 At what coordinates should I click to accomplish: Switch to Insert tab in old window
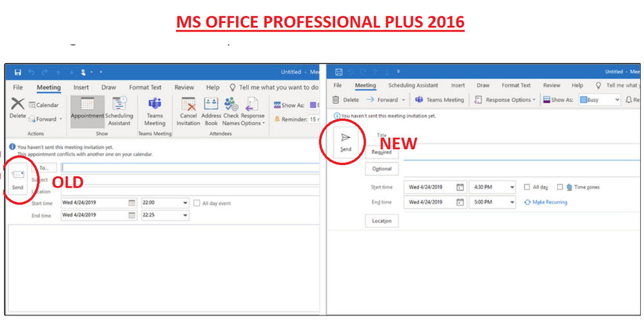tap(81, 88)
